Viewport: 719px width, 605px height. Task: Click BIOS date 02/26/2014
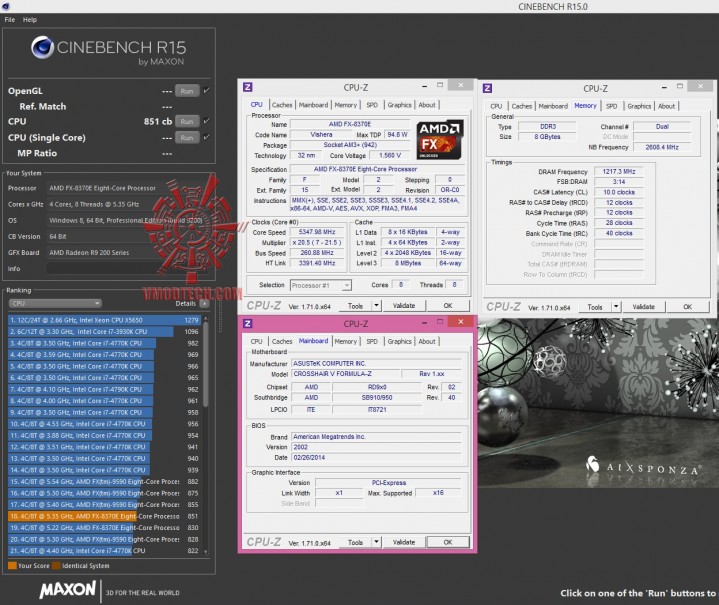tap(376, 457)
